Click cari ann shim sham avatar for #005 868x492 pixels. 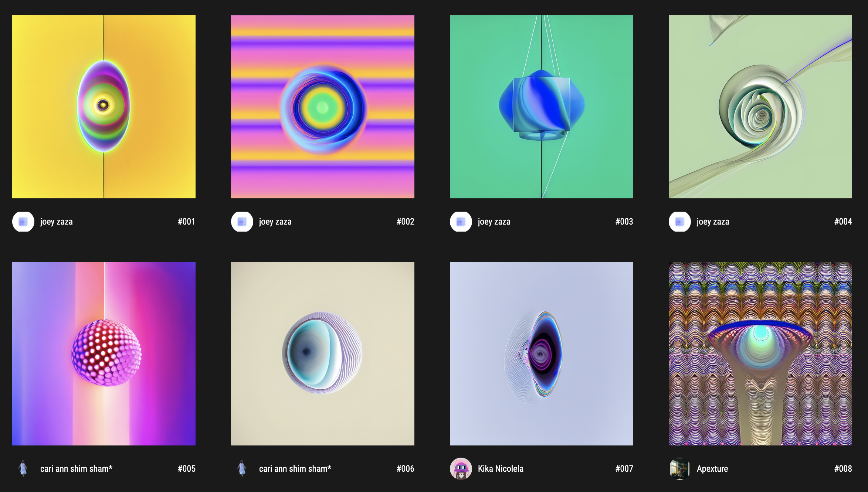click(23, 468)
